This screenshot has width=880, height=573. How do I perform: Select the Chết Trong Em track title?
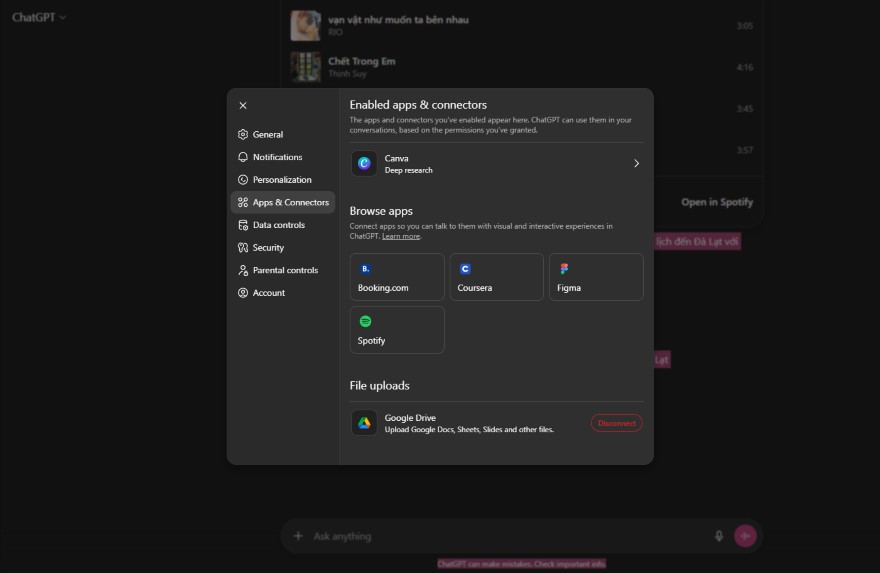(x=361, y=61)
